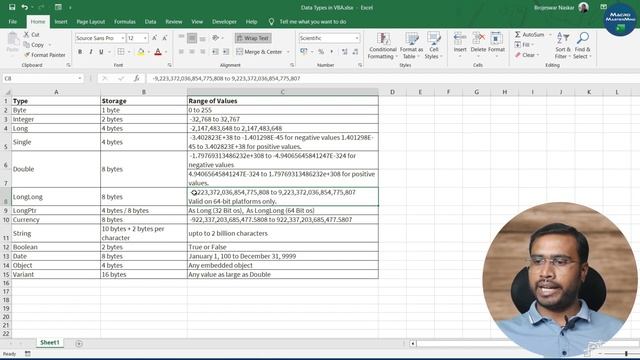
Task: Open Sort & Filter options
Action: tap(562, 46)
